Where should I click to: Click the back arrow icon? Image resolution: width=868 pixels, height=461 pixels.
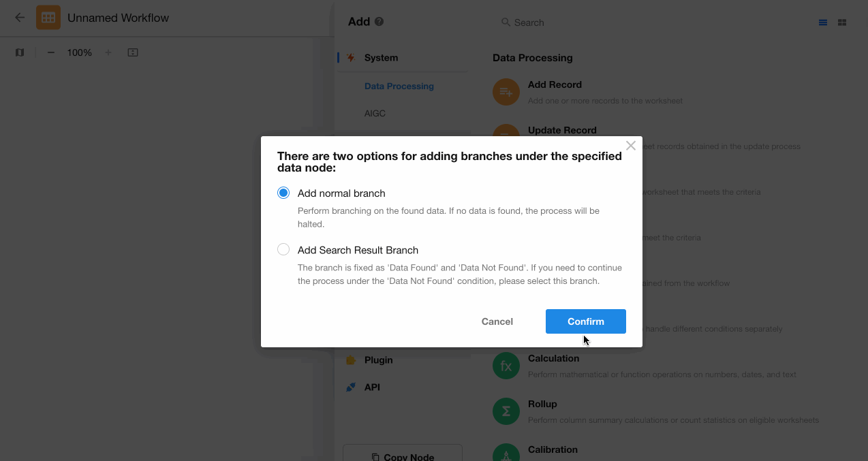pyautogui.click(x=20, y=18)
